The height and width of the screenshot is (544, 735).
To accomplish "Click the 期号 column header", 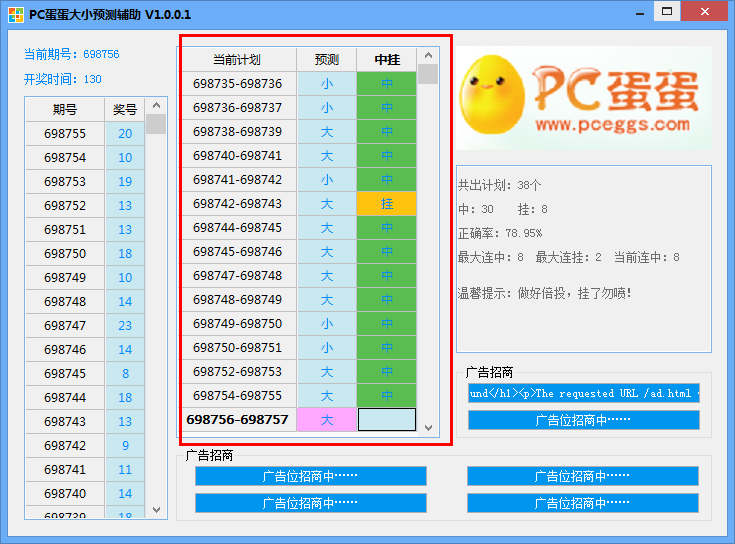I will pyautogui.click(x=65, y=110).
